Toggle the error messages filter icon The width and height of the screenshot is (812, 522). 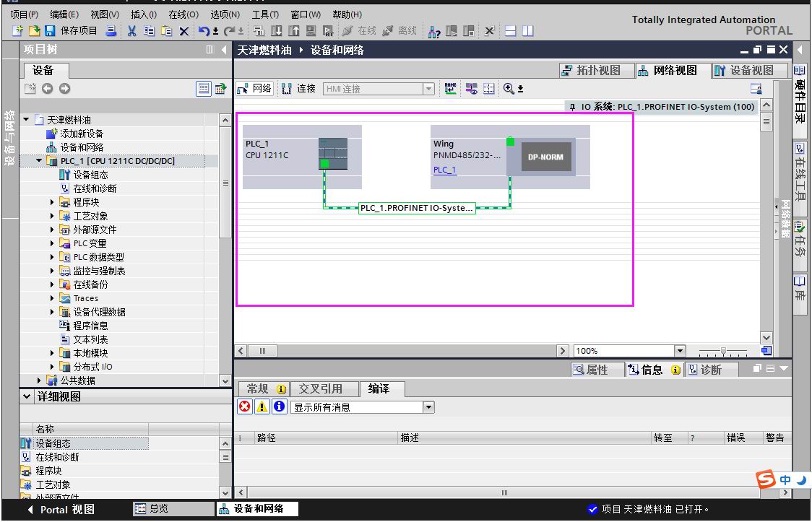tap(245, 407)
